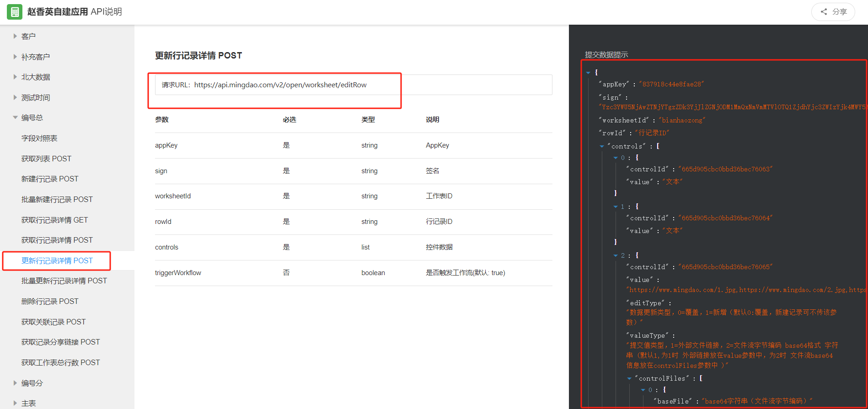Expand the 补充客户 sidebar section
Screen dimensions: 868x409
coord(35,57)
